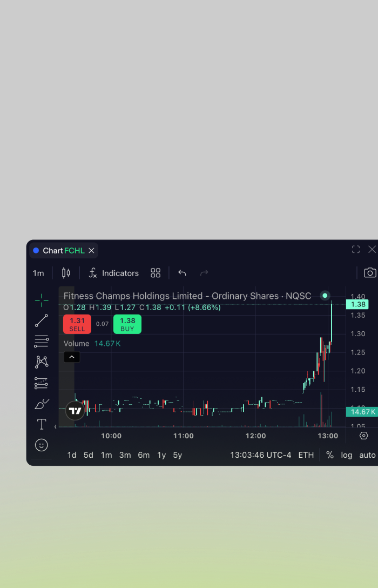Toggle the log scale
This screenshot has width=378, height=588.
click(x=347, y=455)
